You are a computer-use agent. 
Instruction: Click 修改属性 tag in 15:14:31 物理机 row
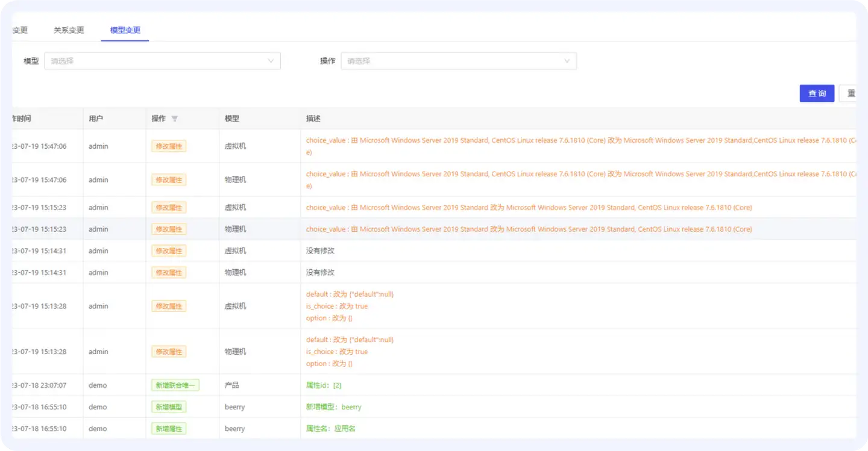click(x=169, y=273)
